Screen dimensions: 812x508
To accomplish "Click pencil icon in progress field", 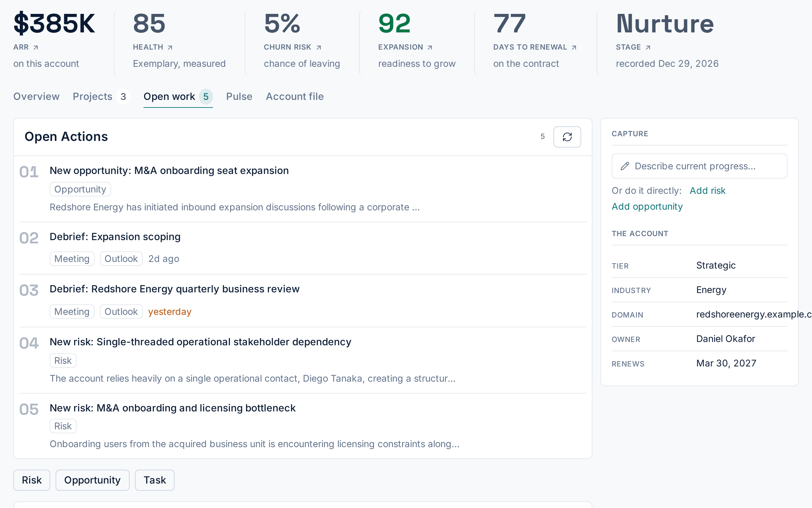I will click(625, 166).
